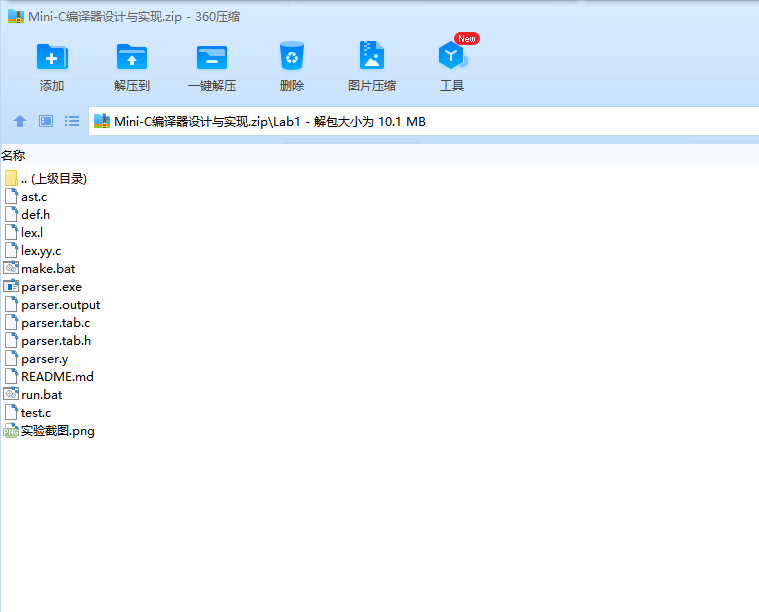Switch to list view icon
Viewport: 759px width, 612px height.
(x=72, y=121)
